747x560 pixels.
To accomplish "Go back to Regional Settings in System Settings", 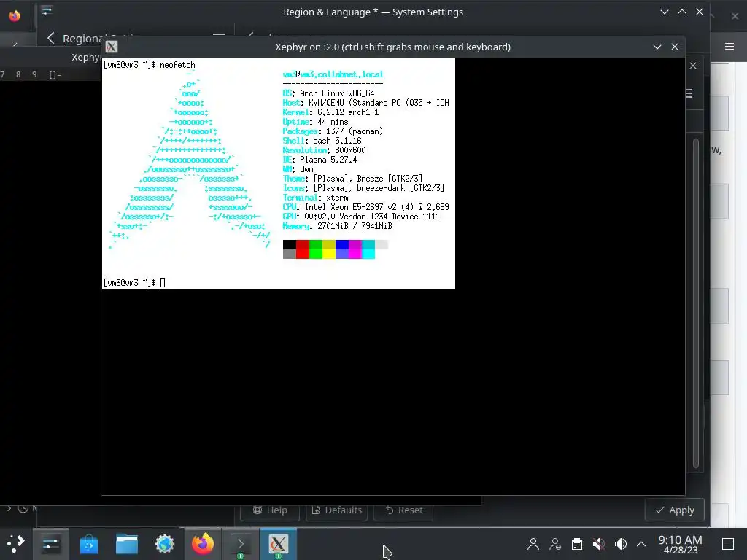I will pyautogui.click(x=51, y=38).
